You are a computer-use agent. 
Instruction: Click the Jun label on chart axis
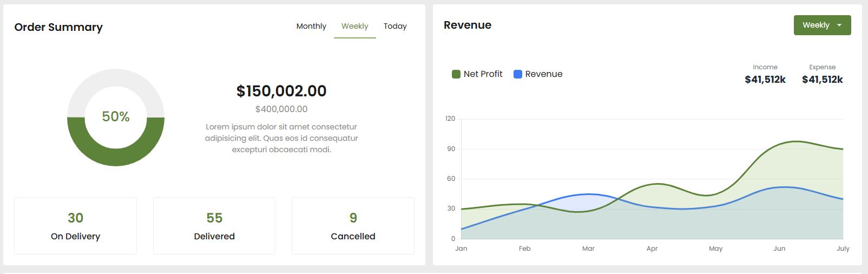click(x=779, y=249)
